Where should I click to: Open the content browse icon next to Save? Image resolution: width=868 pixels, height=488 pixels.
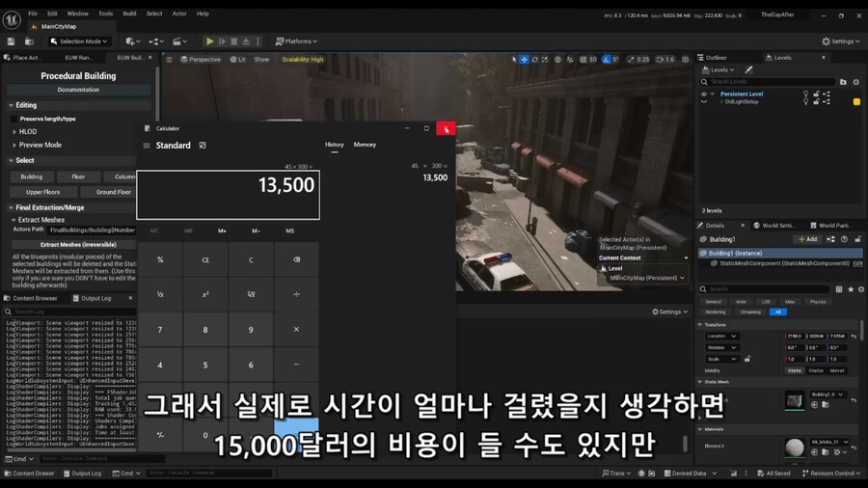click(29, 41)
